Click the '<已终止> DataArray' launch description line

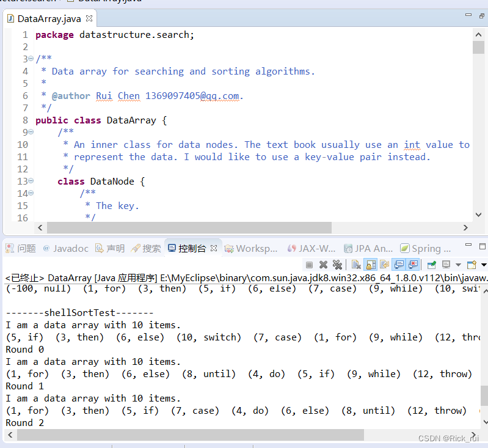click(x=246, y=277)
